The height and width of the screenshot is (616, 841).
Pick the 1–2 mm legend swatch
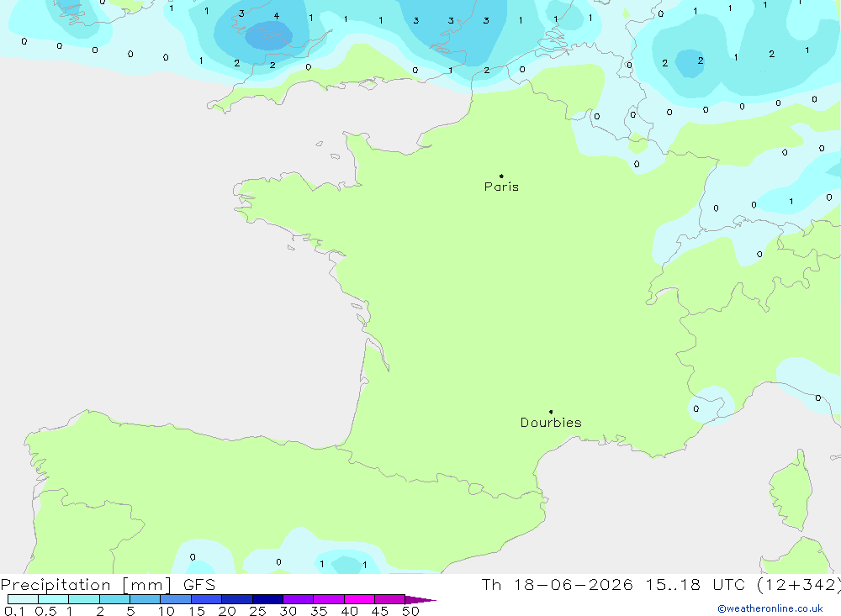(x=84, y=599)
